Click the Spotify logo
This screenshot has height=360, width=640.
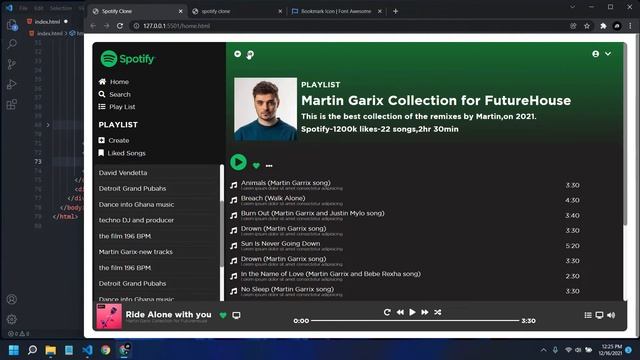[127, 59]
